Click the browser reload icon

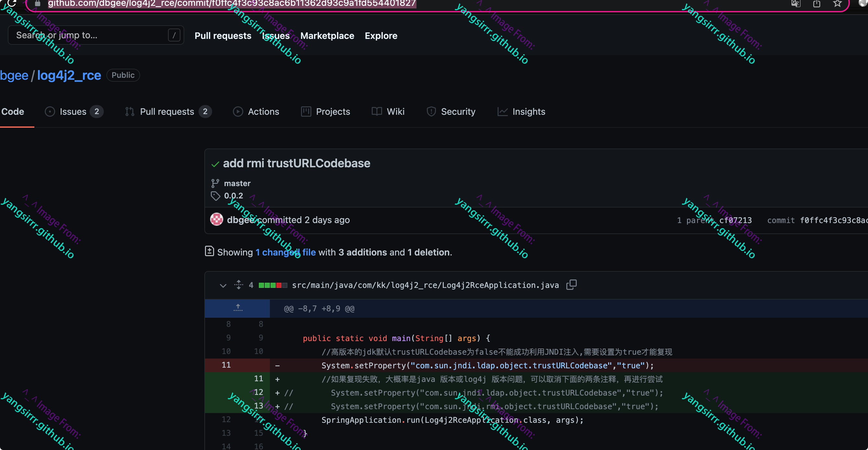click(x=11, y=3)
